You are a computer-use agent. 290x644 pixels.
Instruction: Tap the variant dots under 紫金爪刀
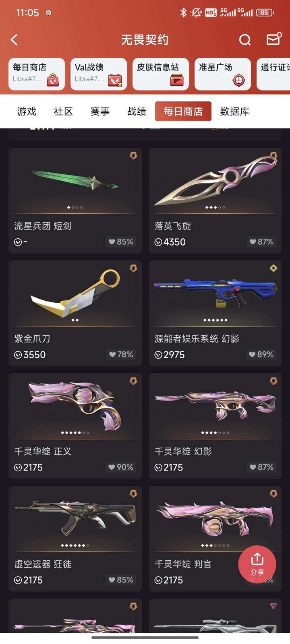point(75,320)
